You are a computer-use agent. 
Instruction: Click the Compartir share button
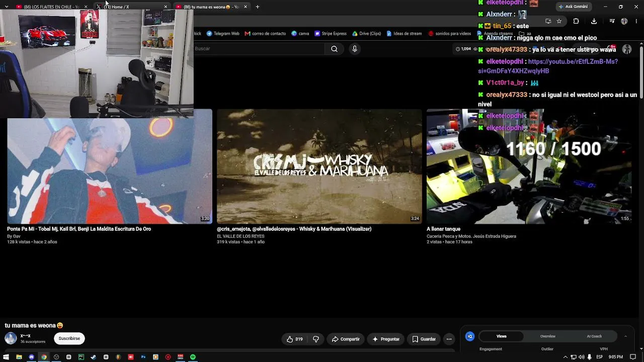point(346,339)
